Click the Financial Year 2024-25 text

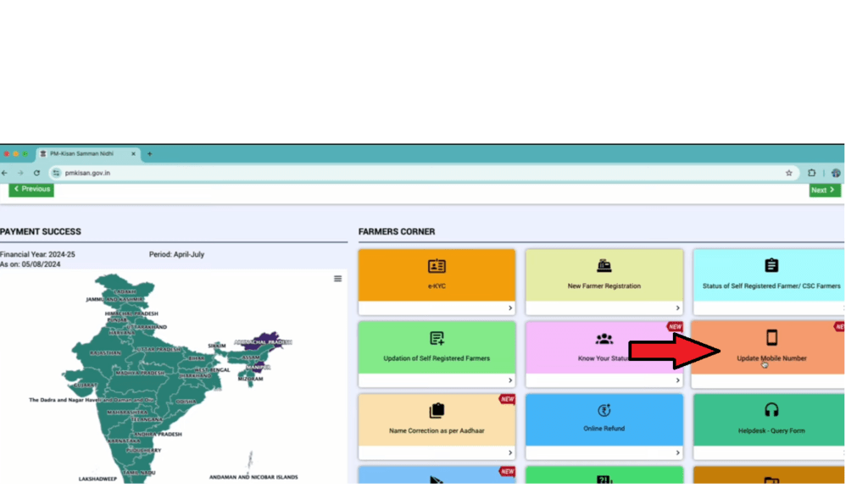37,254
